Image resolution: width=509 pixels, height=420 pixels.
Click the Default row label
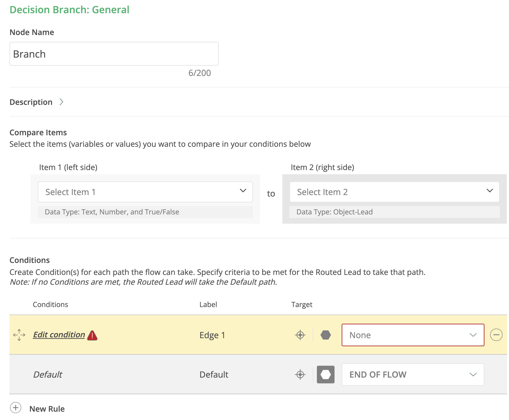click(214, 374)
